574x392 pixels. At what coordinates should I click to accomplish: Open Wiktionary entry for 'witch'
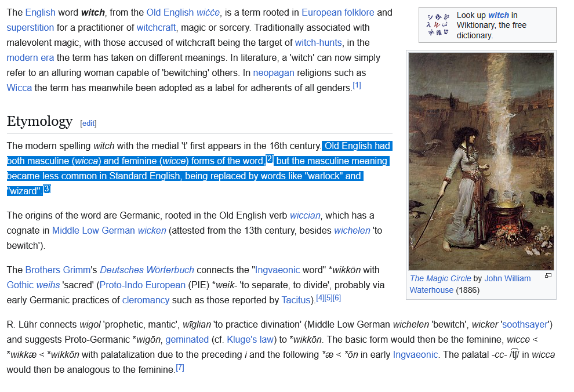pyautogui.click(x=499, y=15)
